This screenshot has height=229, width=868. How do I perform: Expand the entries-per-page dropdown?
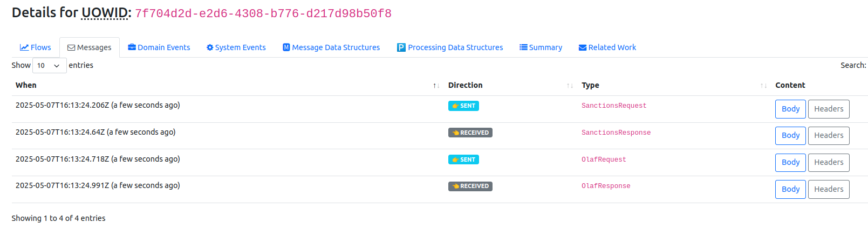point(49,66)
